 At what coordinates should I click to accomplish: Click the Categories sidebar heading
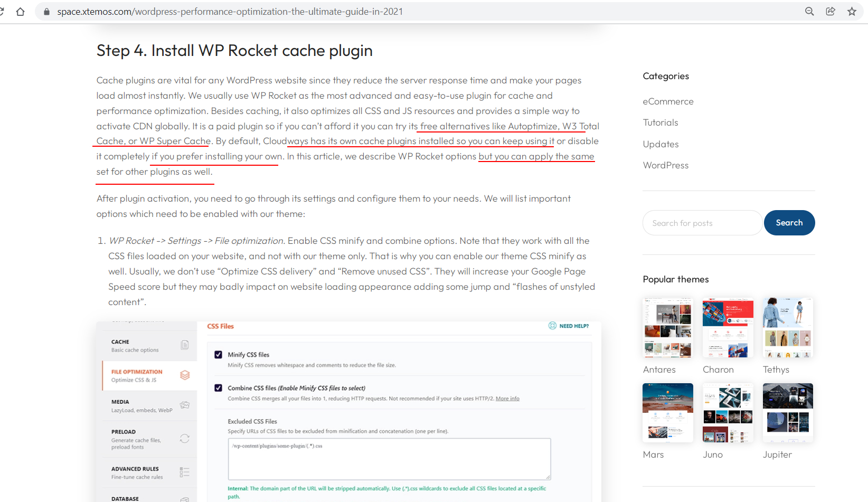point(666,76)
